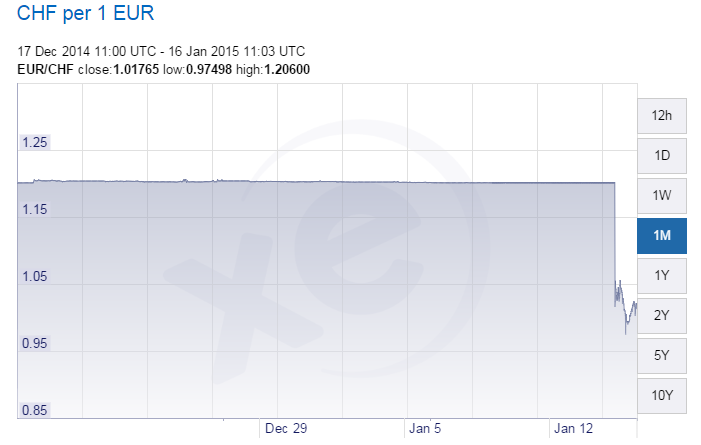Click the 0.85 y-axis label
The image size is (701, 445).
[34, 410]
